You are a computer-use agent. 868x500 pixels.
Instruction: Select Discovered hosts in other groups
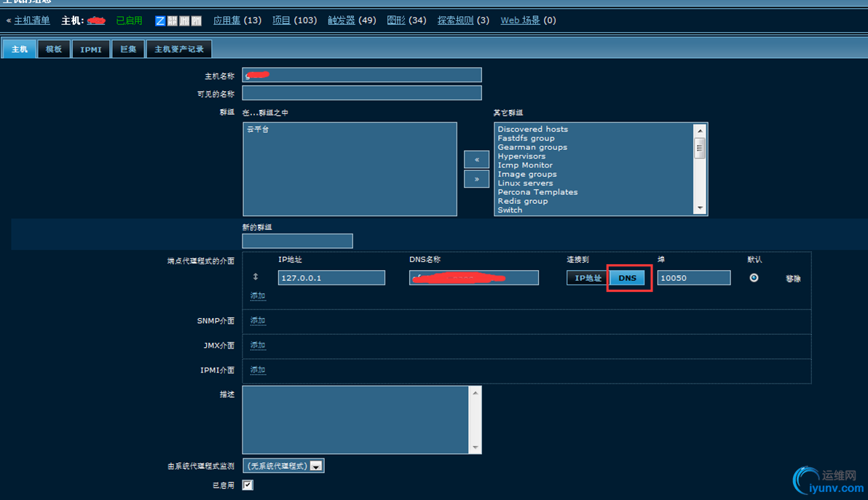tap(532, 129)
